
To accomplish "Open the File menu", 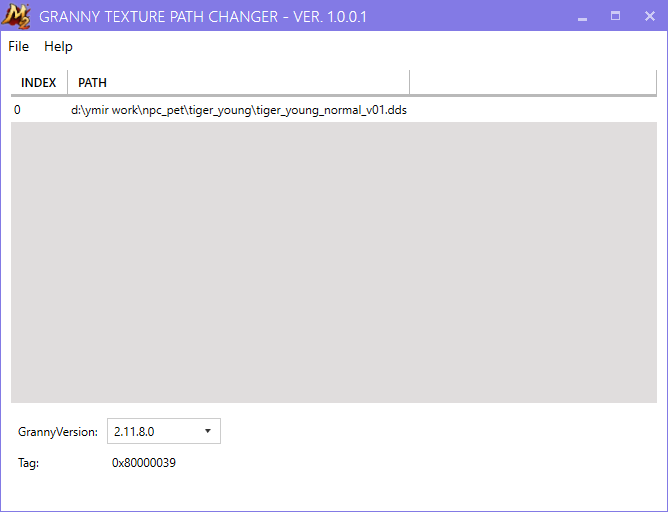I will pyautogui.click(x=19, y=46).
